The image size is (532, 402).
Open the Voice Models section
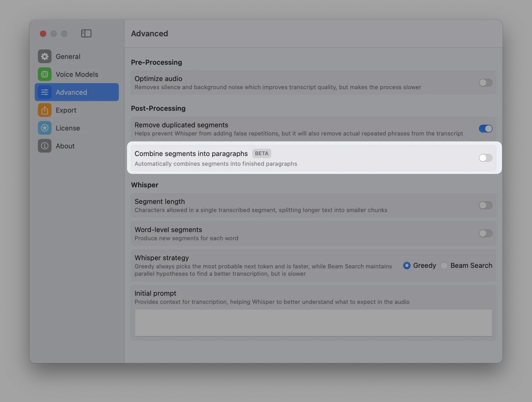pos(76,74)
